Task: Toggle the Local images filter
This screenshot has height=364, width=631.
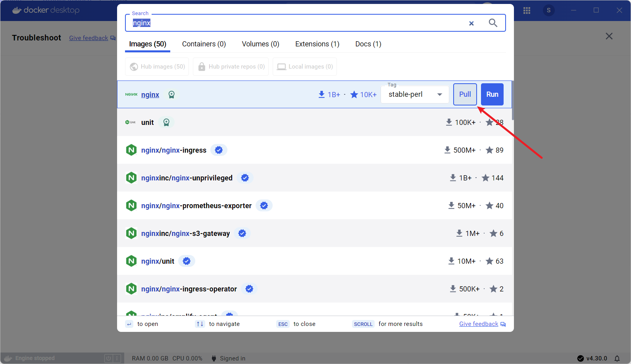Action: (305, 67)
